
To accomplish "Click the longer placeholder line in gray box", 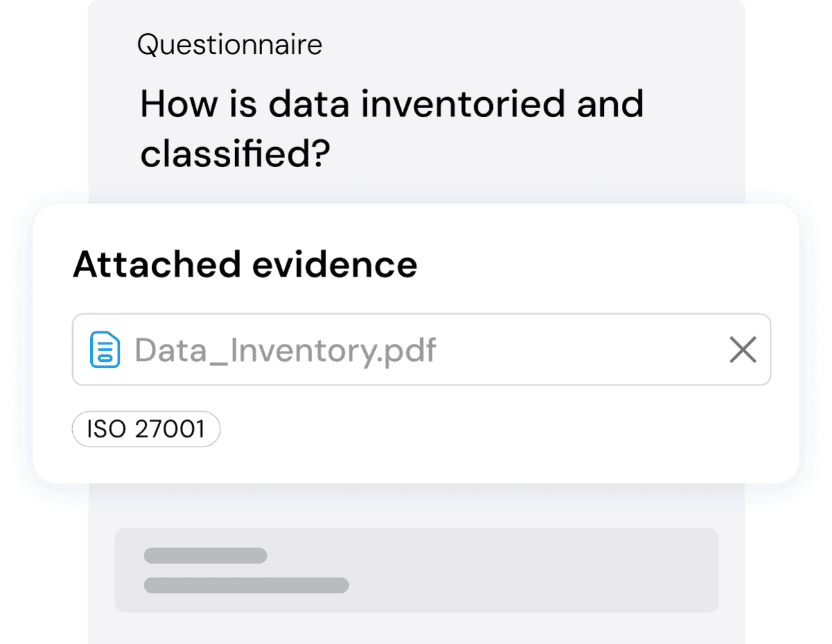I will 246,585.
